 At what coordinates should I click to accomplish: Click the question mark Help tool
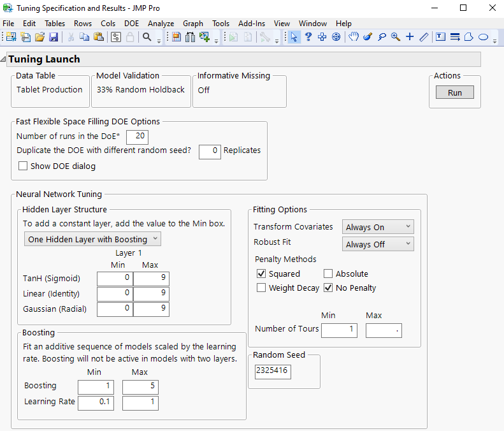coord(308,37)
